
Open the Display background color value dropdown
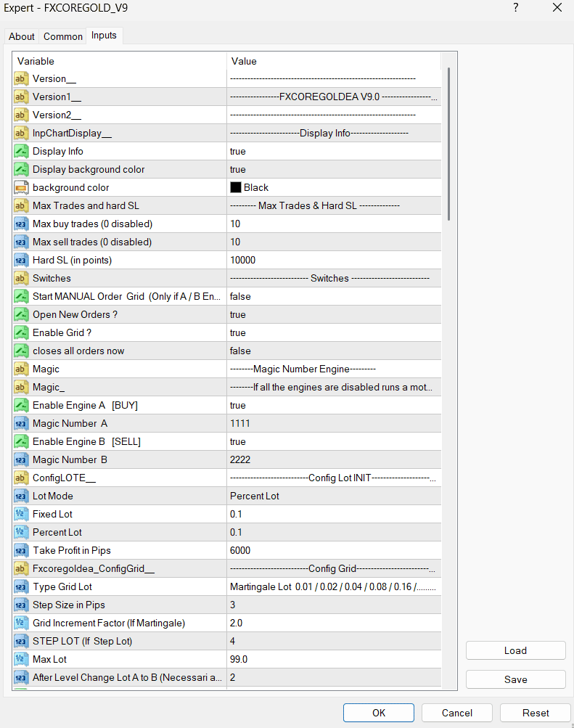[334, 169]
